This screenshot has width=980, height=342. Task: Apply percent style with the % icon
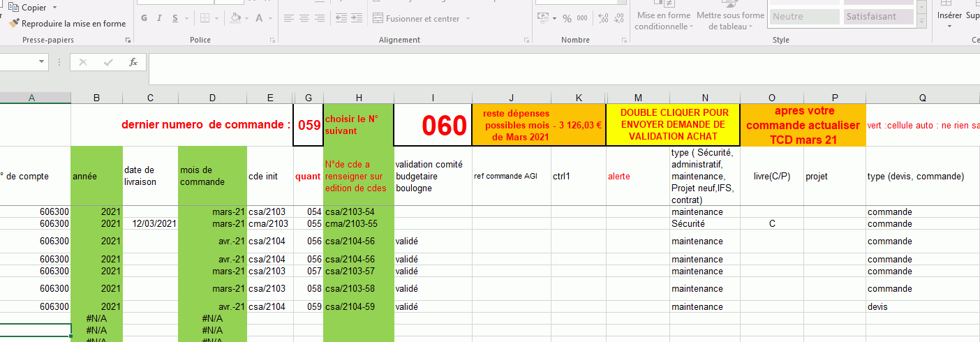pyautogui.click(x=566, y=18)
